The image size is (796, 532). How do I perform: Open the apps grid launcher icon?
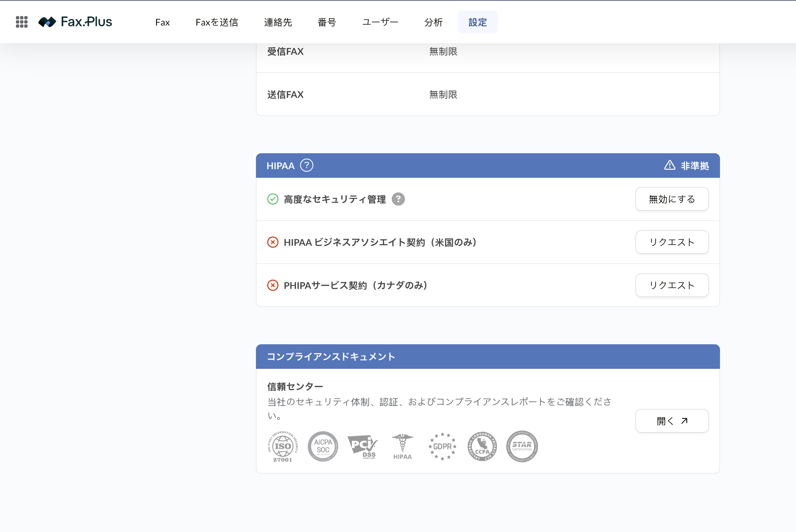[x=22, y=22]
